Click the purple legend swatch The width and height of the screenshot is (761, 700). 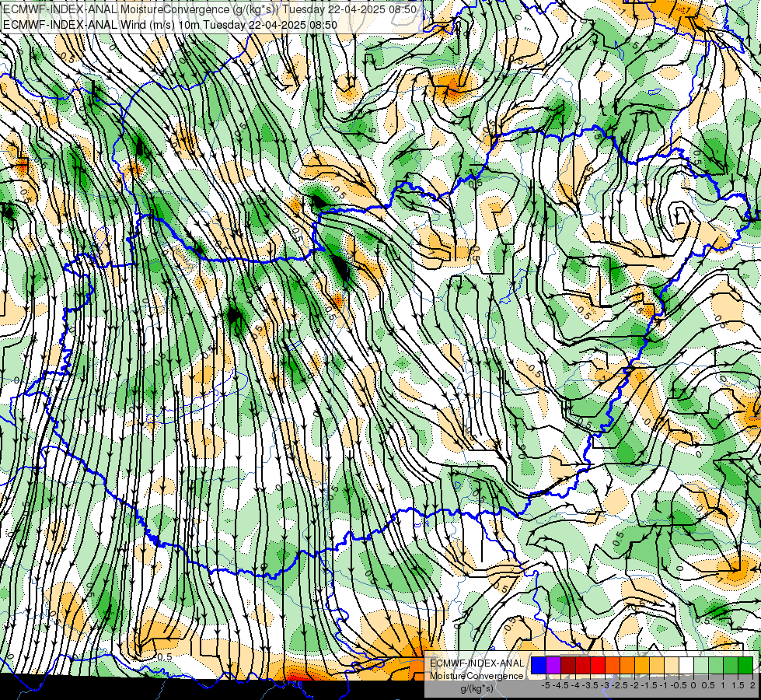(x=553, y=665)
